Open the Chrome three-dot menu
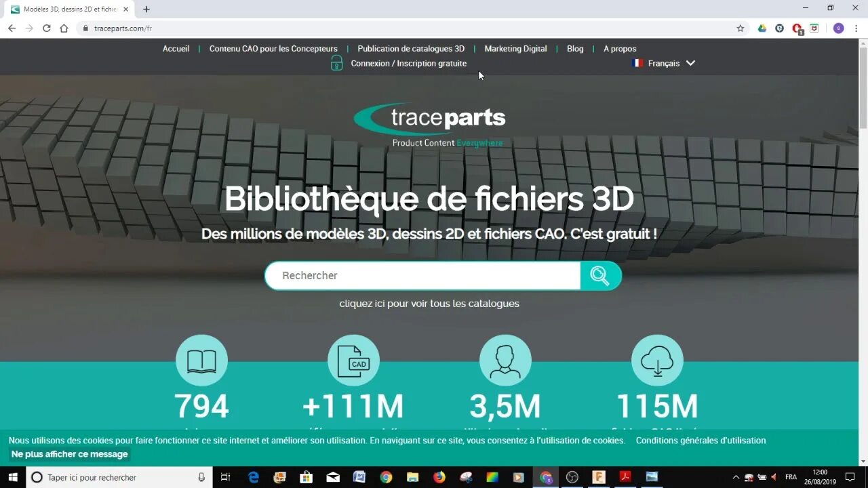Viewport: 868px width, 488px height. click(857, 28)
